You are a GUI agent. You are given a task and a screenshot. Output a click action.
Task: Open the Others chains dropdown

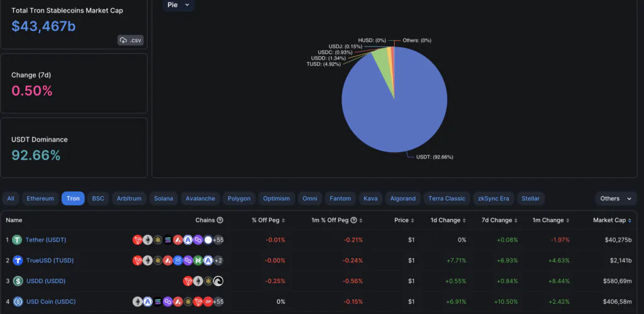pyautogui.click(x=616, y=198)
